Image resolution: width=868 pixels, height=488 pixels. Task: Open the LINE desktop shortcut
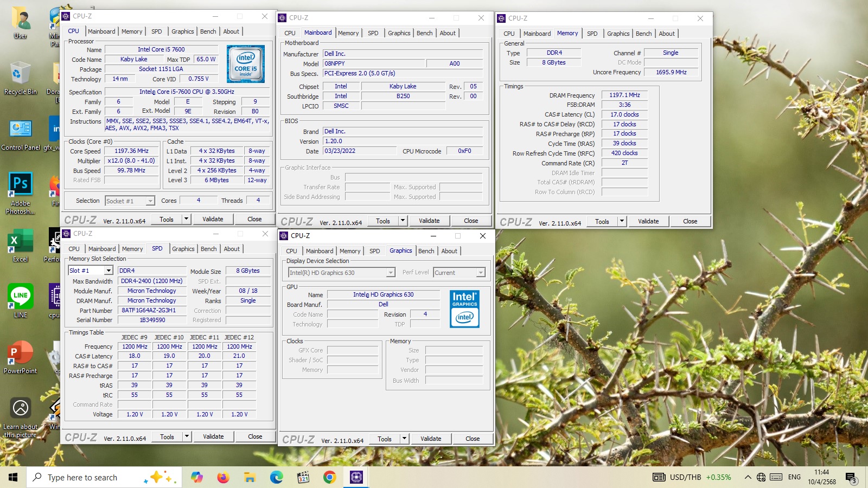(21, 301)
